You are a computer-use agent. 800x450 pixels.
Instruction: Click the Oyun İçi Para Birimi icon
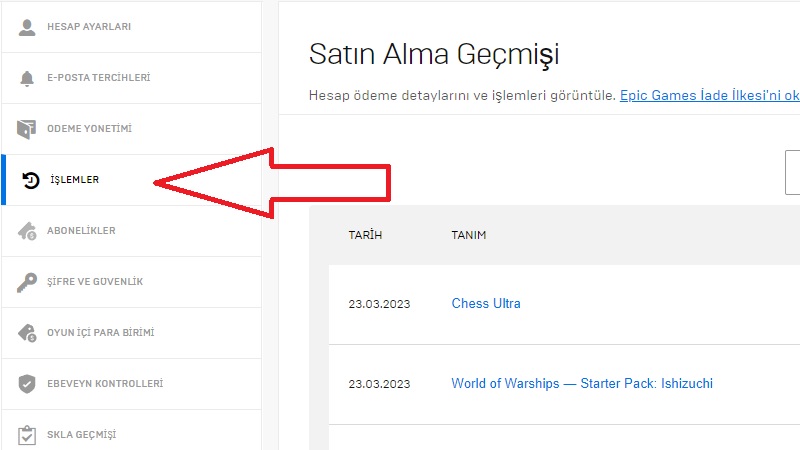click(x=27, y=333)
